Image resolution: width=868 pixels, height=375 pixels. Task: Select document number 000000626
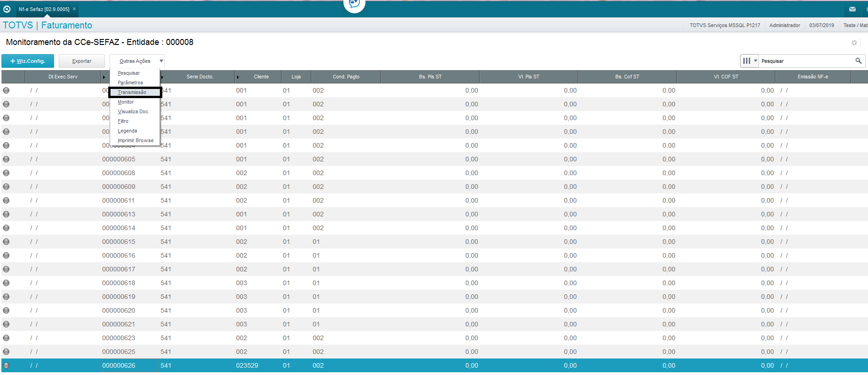[119, 365]
